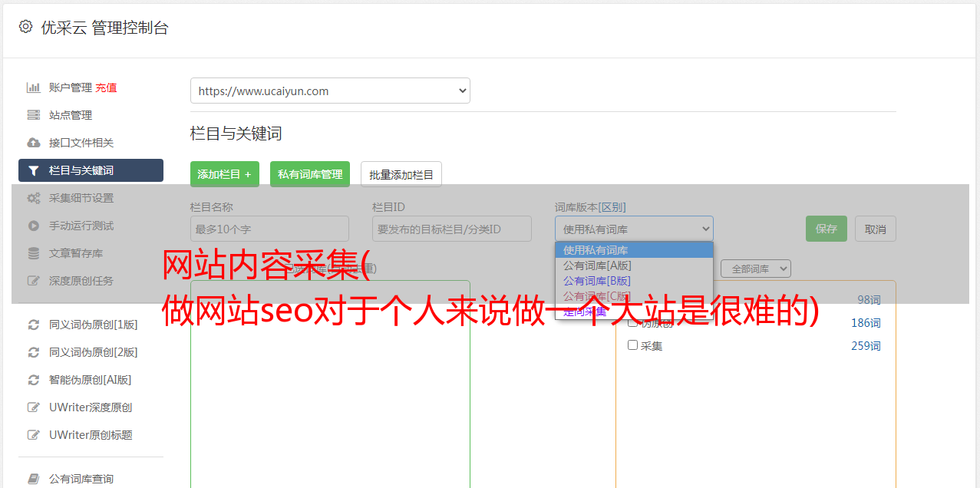The image size is (980, 488).
Task: Click the 取消 button
Action: 876,229
